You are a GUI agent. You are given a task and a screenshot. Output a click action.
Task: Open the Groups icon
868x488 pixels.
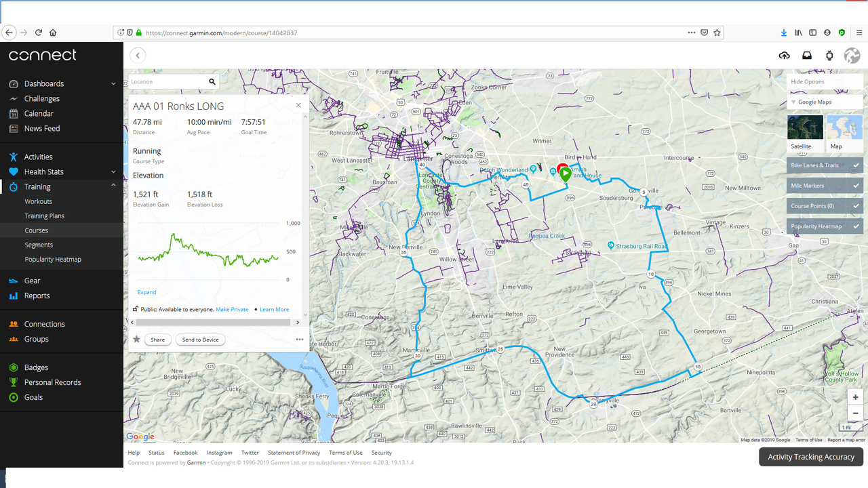click(x=14, y=339)
